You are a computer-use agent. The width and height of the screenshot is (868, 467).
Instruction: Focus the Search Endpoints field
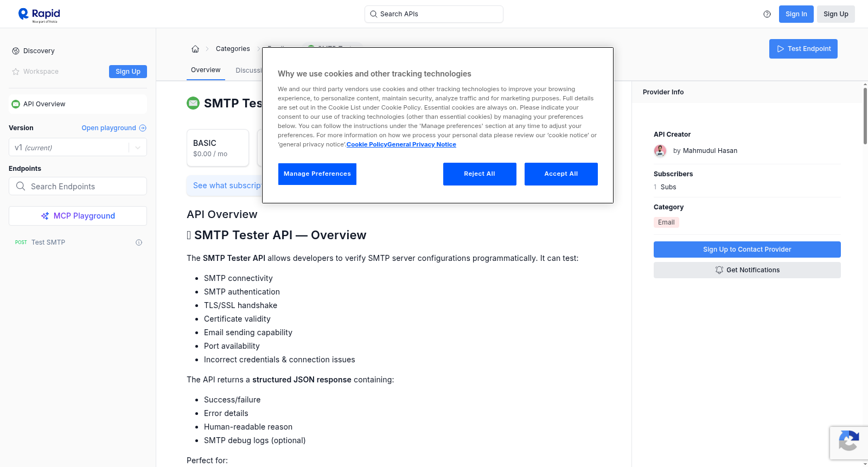[x=78, y=186]
